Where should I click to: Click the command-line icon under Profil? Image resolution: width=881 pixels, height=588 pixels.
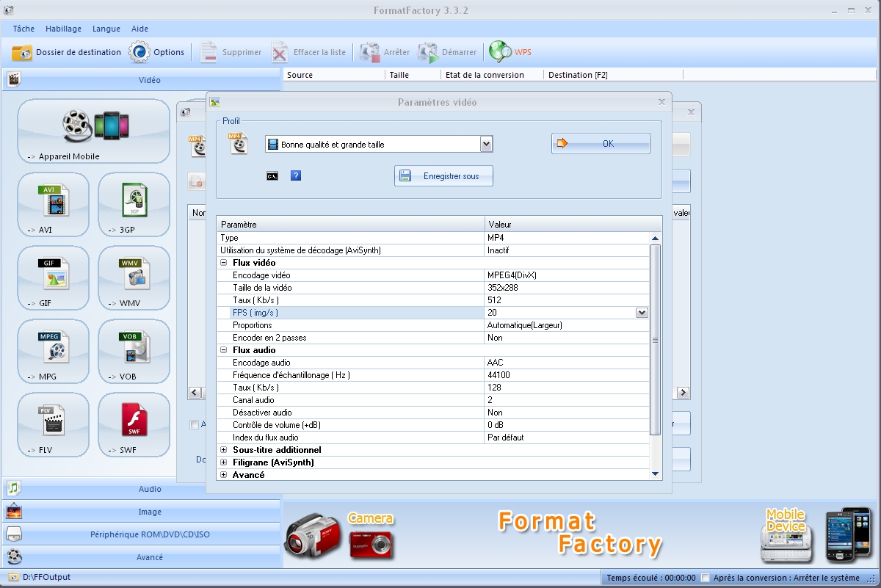(x=272, y=176)
